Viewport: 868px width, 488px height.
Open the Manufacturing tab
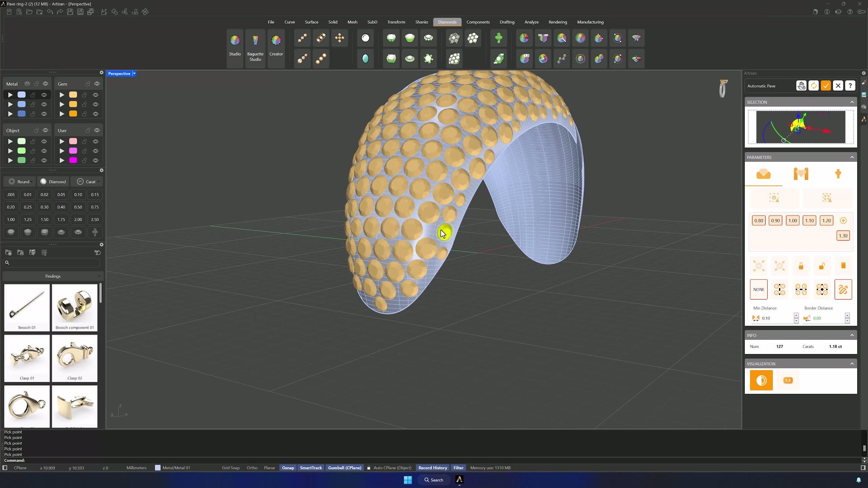[x=590, y=22]
